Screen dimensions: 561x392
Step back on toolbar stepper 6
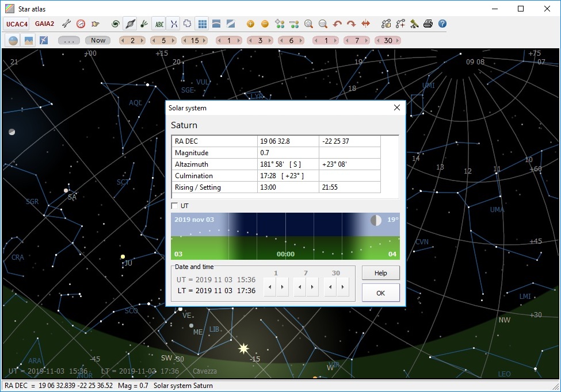[x=281, y=40]
